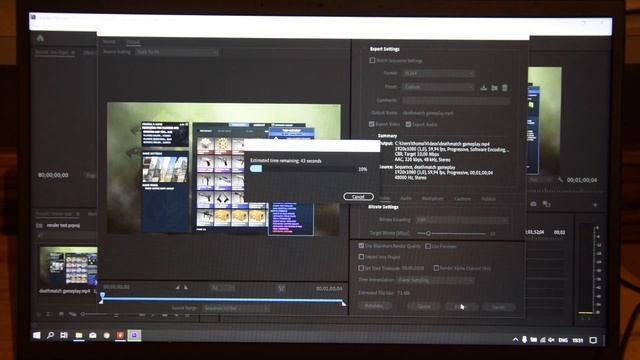The height and width of the screenshot is (360, 640).
Task: Click the Program monitor plus button editor icon
Action: point(595,204)
